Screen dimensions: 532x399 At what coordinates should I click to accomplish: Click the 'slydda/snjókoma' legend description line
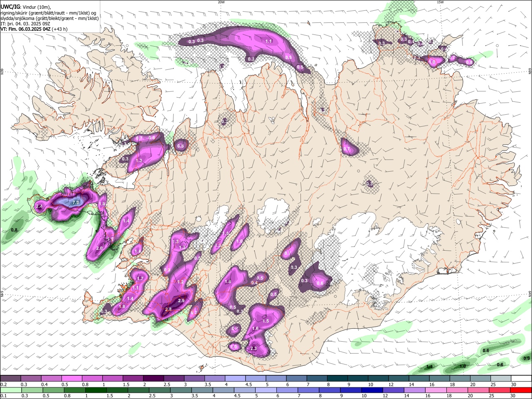49,18
